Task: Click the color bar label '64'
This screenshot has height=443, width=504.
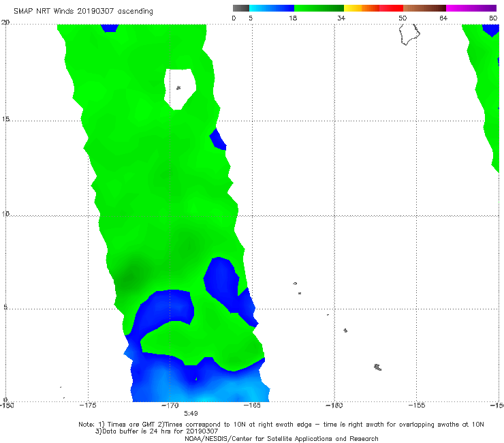Action: 443,18
